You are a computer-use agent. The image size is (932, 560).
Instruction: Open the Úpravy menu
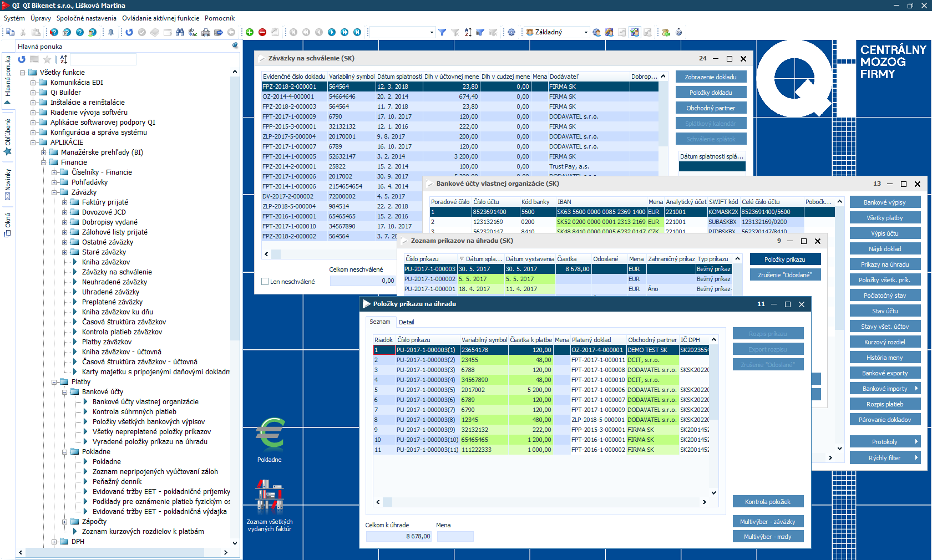point(40,18)
